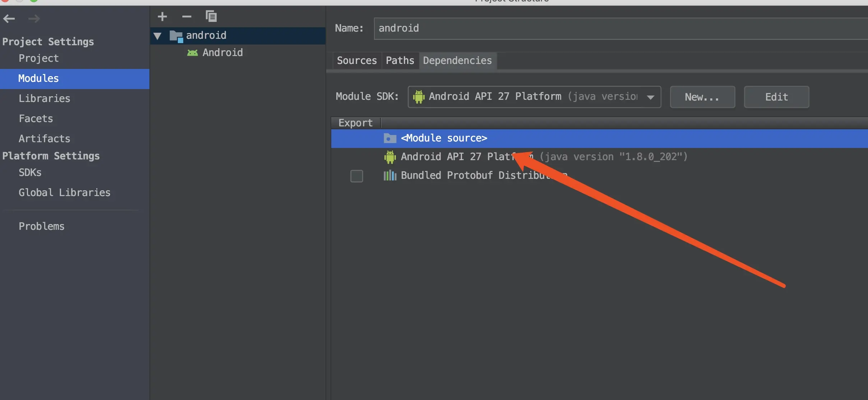Open the Dependencies tab
The height and width of the screenshot is (400, 868).
(x=457, y=61)
